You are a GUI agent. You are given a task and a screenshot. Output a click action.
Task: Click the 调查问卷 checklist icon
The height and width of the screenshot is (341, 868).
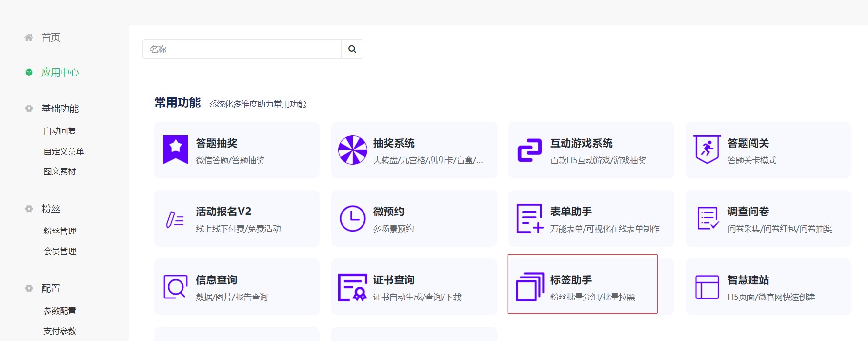pos(708,218)
